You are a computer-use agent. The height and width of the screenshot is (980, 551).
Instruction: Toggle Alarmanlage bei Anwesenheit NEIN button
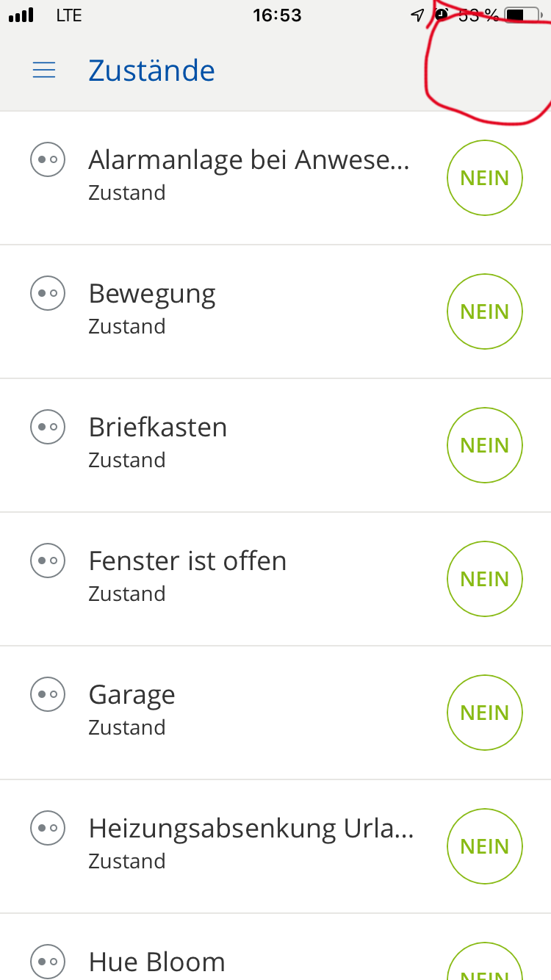coord(485,178)
